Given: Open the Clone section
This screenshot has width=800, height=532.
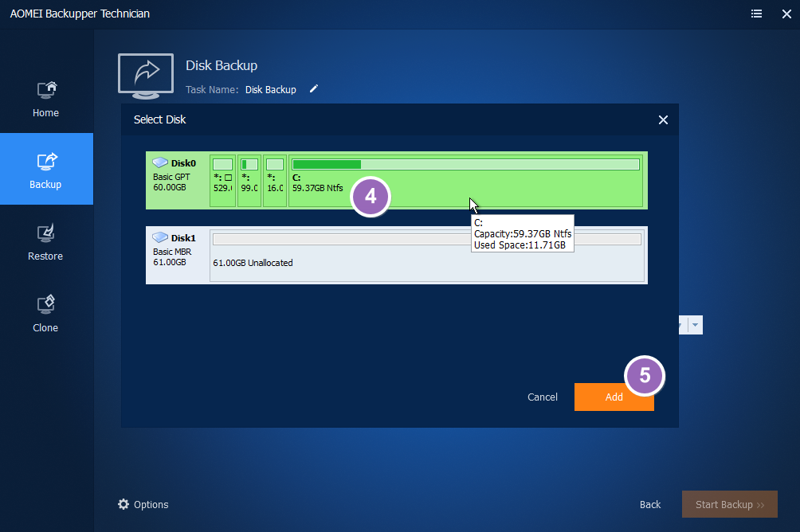Looking at the screenshot, I should coord(46,312).
